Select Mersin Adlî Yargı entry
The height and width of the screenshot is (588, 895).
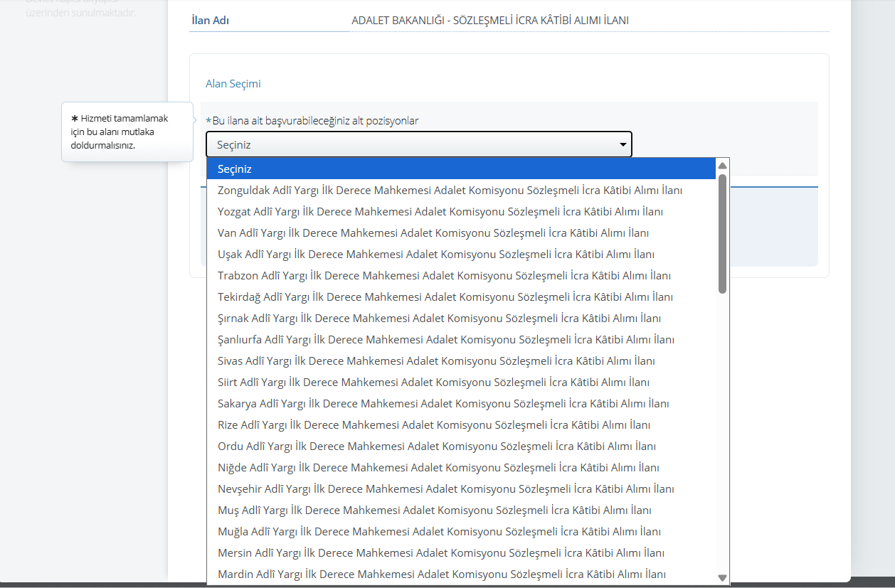tap(461, 553)
